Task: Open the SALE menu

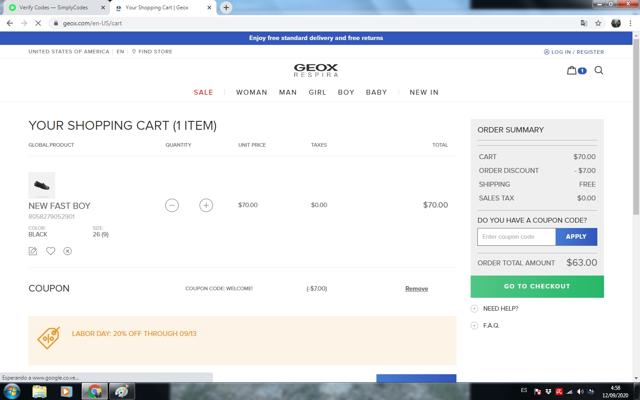Action: [x=203, y=92]
